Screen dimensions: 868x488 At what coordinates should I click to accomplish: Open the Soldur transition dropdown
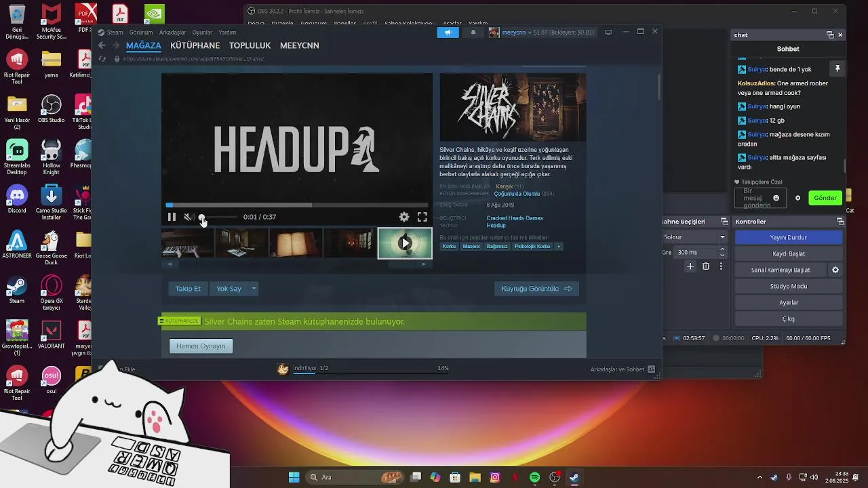point(695,237)
